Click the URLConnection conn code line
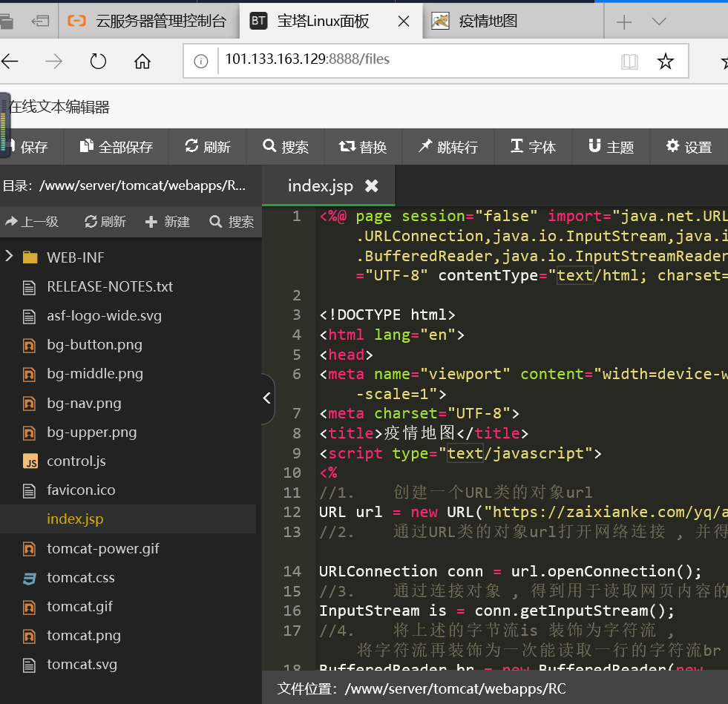Image resolution: width=728 pixels, height=704 pixels. 510,571
